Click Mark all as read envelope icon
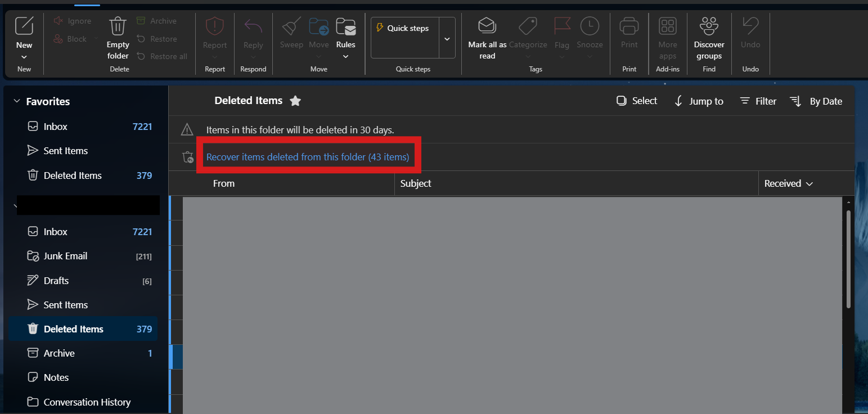Screen dimensions: 868x414 487,26
